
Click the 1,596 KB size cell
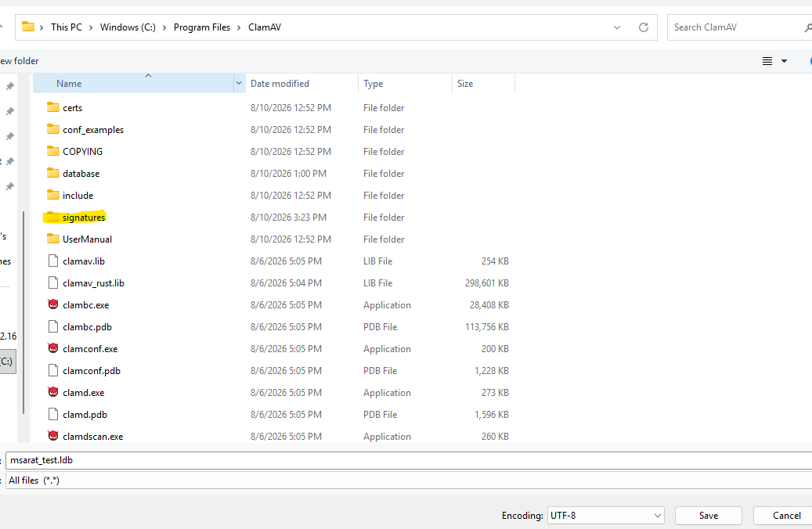click(492, 414)
